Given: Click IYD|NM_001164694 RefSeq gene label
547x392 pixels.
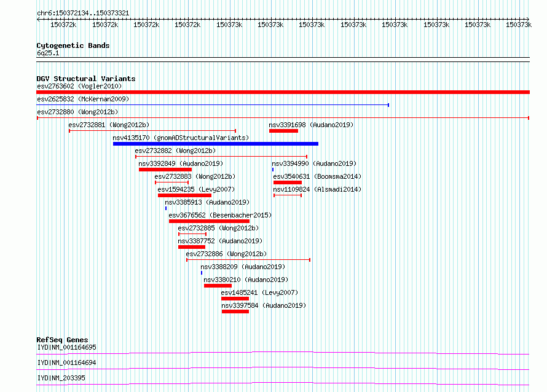Looking at the screenshot, I should click(66, 363).
